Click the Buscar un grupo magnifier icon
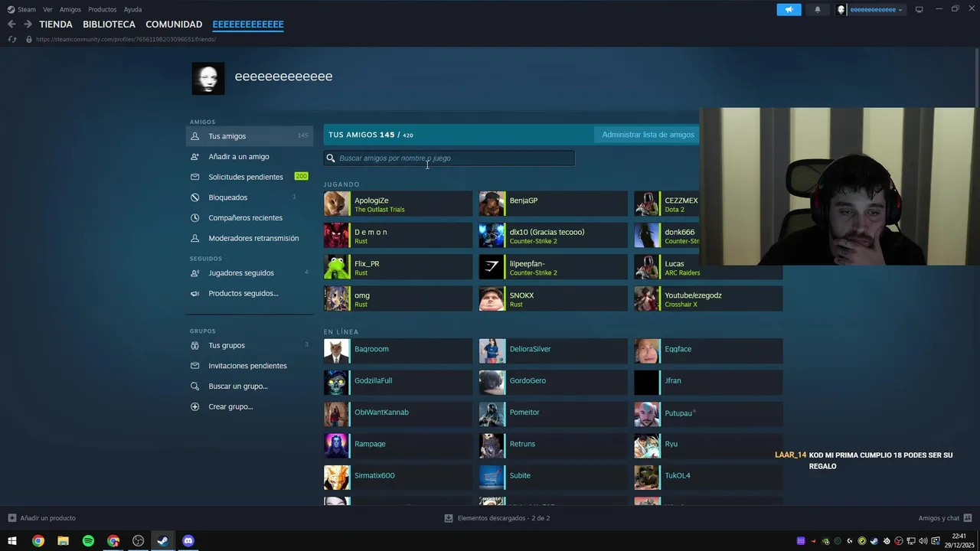The width and height of the screenshot is (980, 551). pos(194,386)
